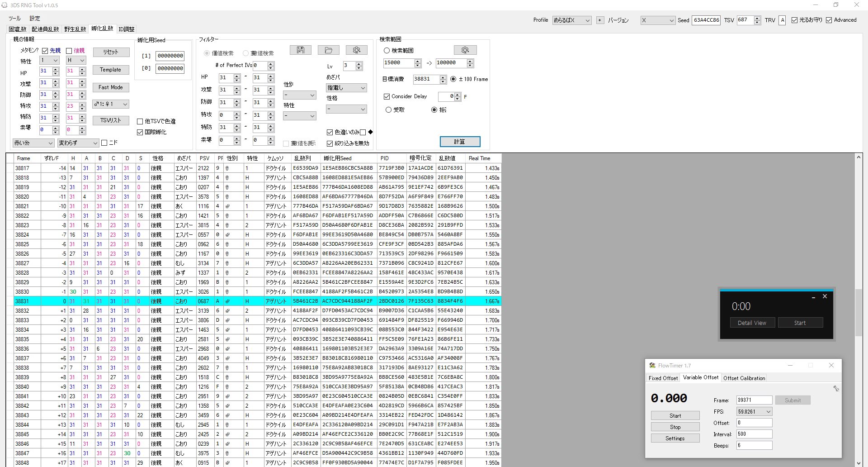
Task: Open first parent ability dropdown showing 1
Action: tap(50, 60)
